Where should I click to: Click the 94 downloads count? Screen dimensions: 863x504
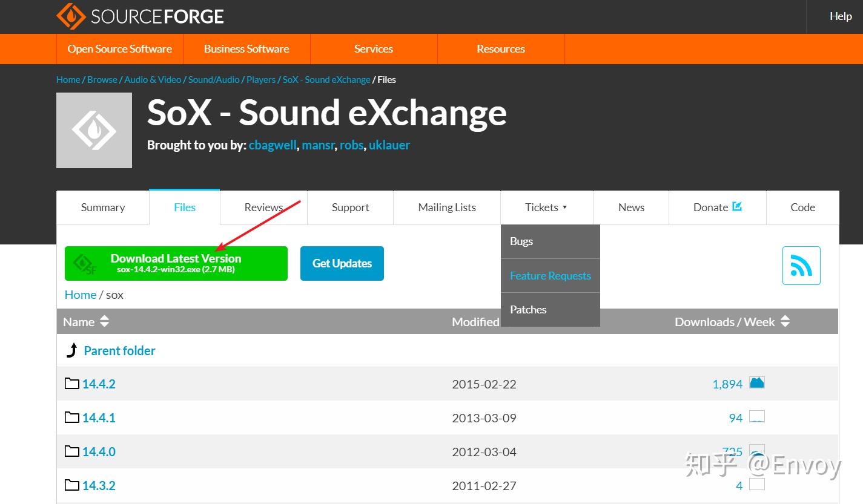pos(736,418)
